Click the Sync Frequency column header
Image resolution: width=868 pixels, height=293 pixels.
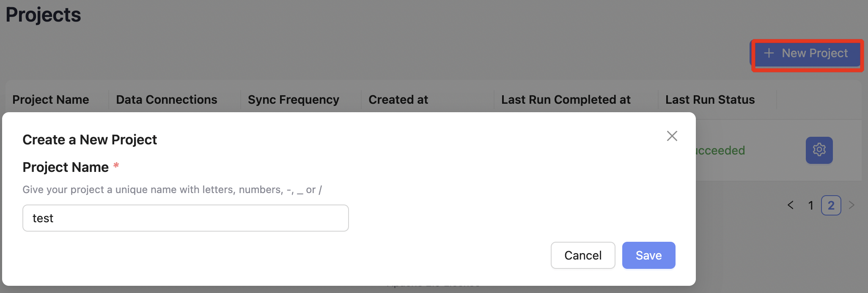tap(293, 100)
